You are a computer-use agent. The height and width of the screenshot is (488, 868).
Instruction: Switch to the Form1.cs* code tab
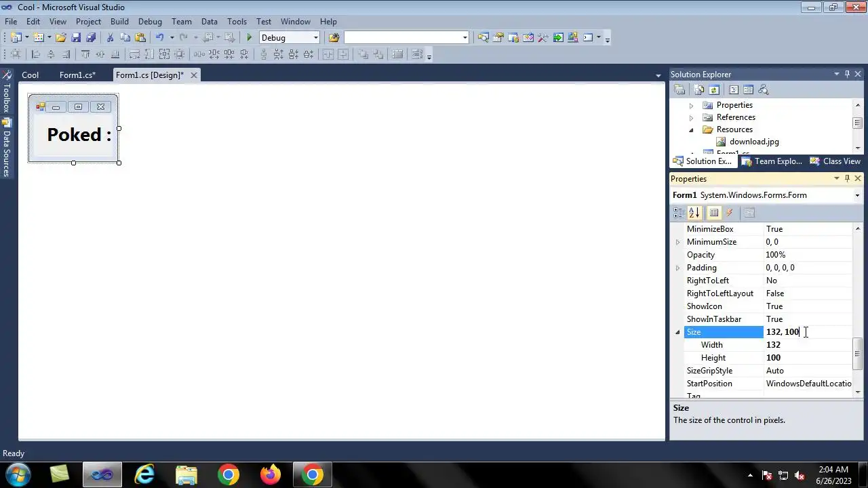pyautogui.click(x=77, y=75)
